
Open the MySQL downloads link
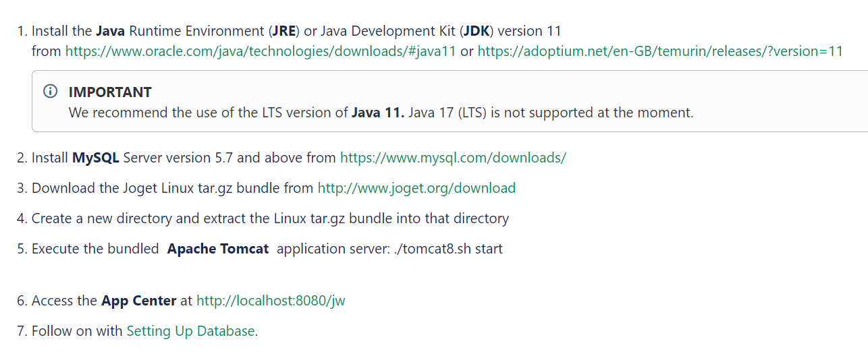[x=453, y=158]
